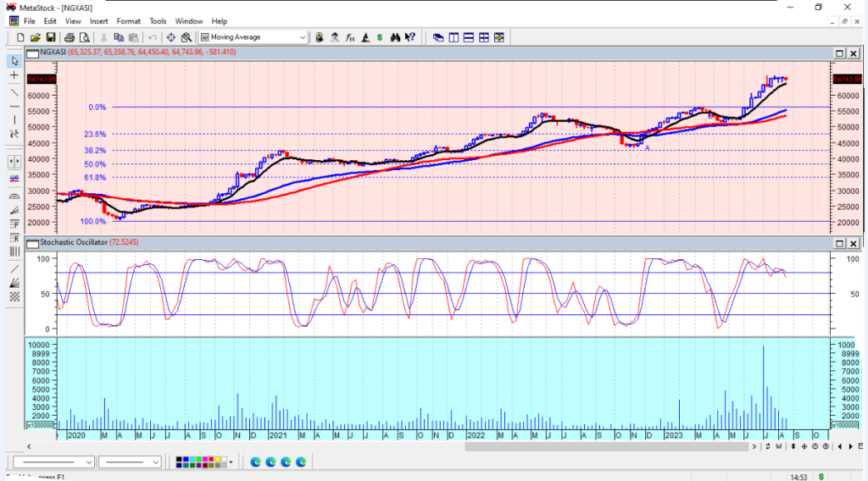Screen dimensions: 868x481
Task: Open the second line style dropdown
Action: (x=155, y=462)
